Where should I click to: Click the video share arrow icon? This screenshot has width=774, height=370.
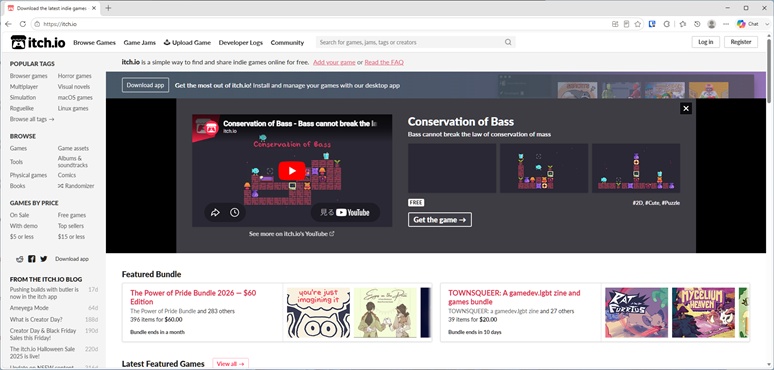(x=215, y=213)
